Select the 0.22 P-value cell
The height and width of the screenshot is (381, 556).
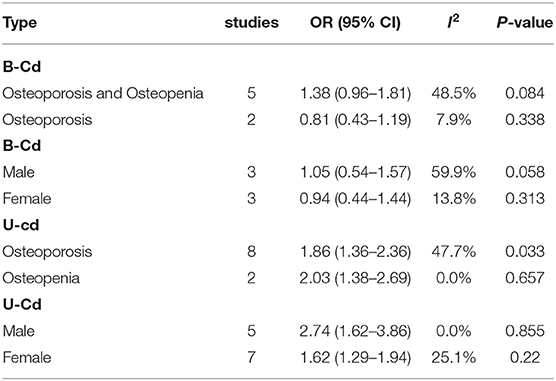[x=525, y=357]
